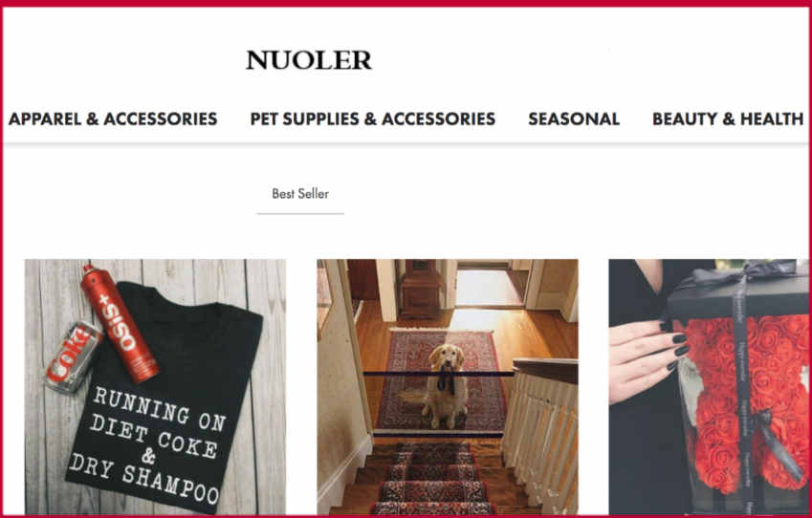This screenshot has width=812, height=518.
Task: Open the red rose bear product image
Action: coord(709,386)
